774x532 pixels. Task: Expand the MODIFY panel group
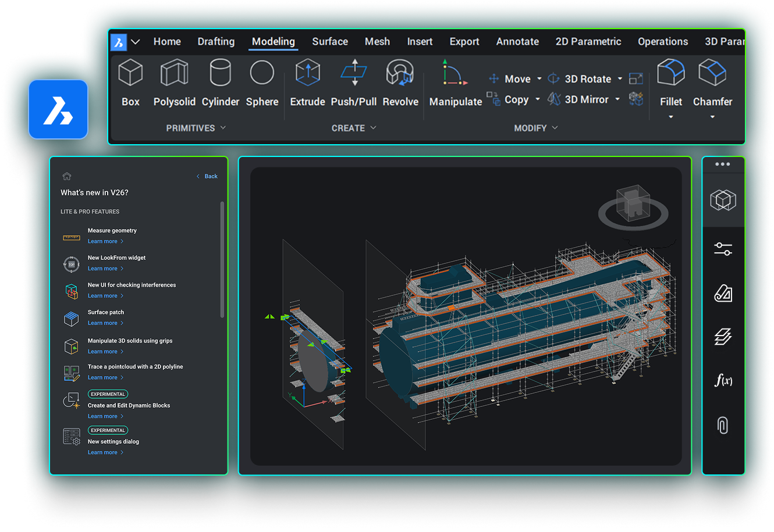[535, 128]
